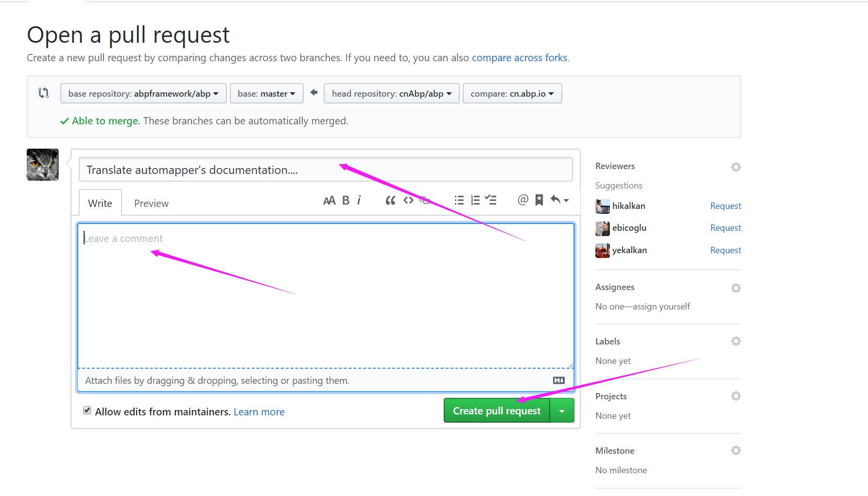The image size is (868, 496).
Task: Add a numbered list to the comment
Action: 475,200
